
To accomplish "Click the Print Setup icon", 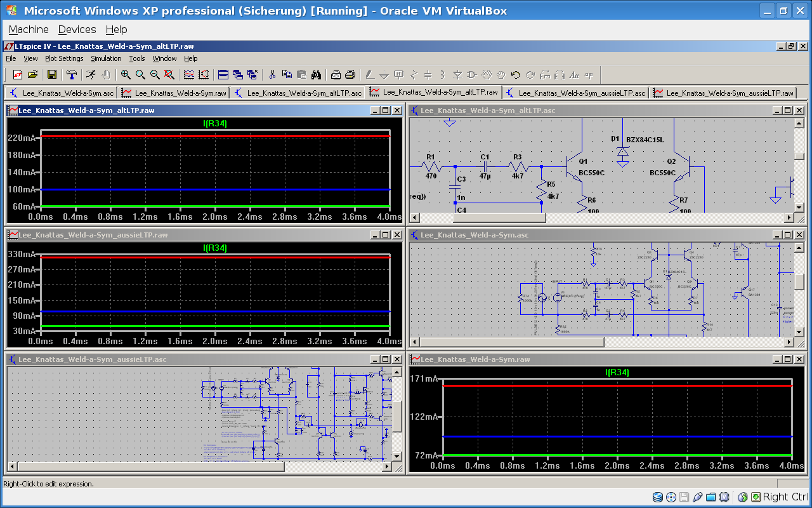I will [x=336, y=74].
